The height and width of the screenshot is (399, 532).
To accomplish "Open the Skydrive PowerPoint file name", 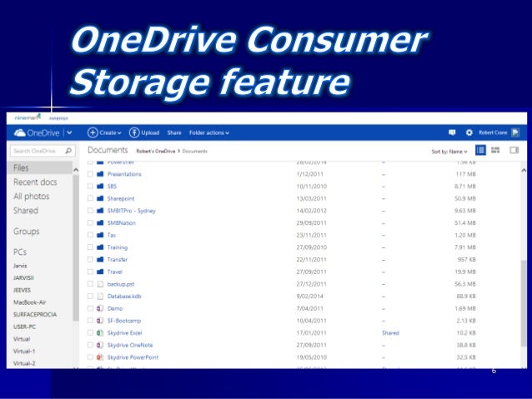I will pyautogui.click(x=133, y=357).
